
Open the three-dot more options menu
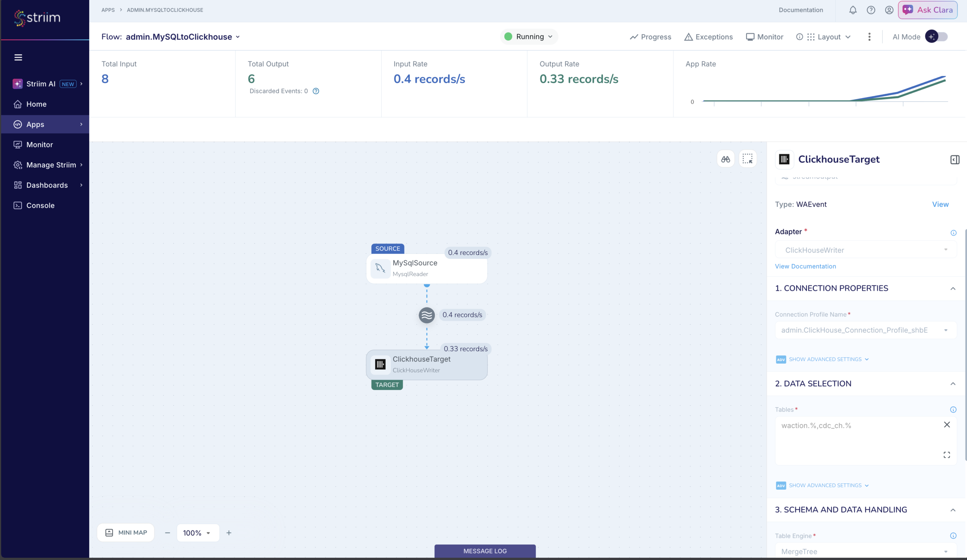click(x=869, y=37)
